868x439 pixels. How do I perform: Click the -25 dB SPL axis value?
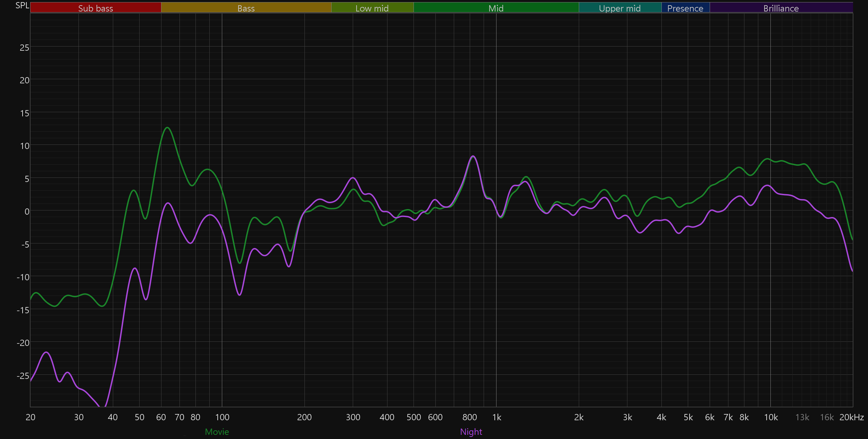pos(23,376)
